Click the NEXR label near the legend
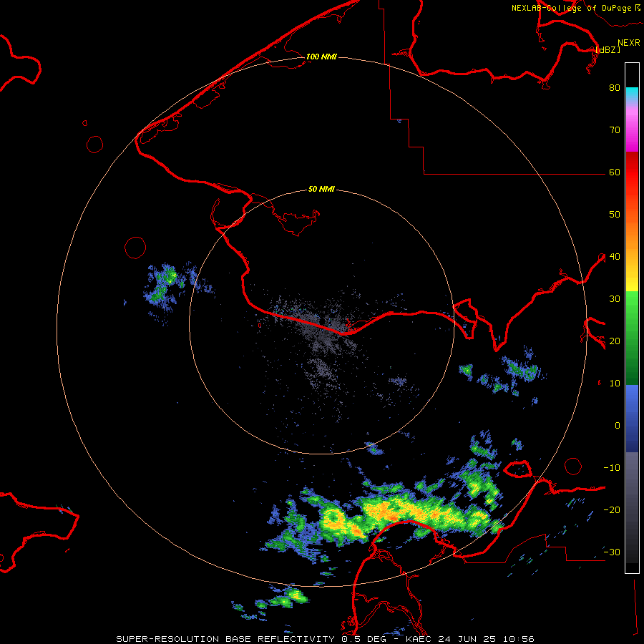Screen dimensions: 644x644 click(x=629, y=43)
